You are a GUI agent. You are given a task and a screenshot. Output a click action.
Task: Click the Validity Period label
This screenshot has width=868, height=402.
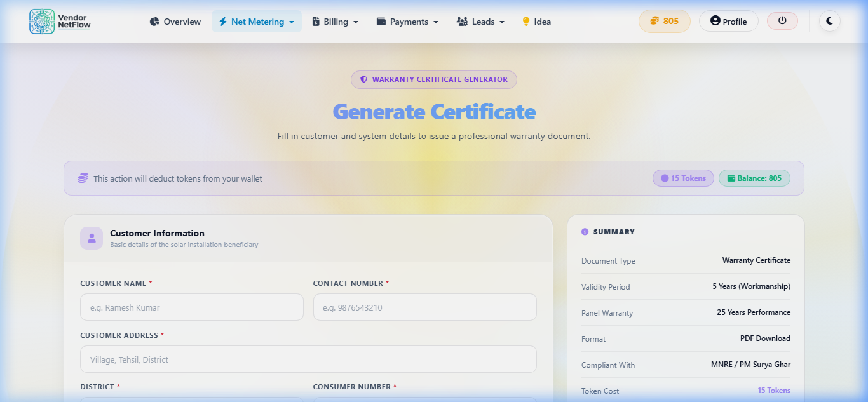(x=606, y=287)
